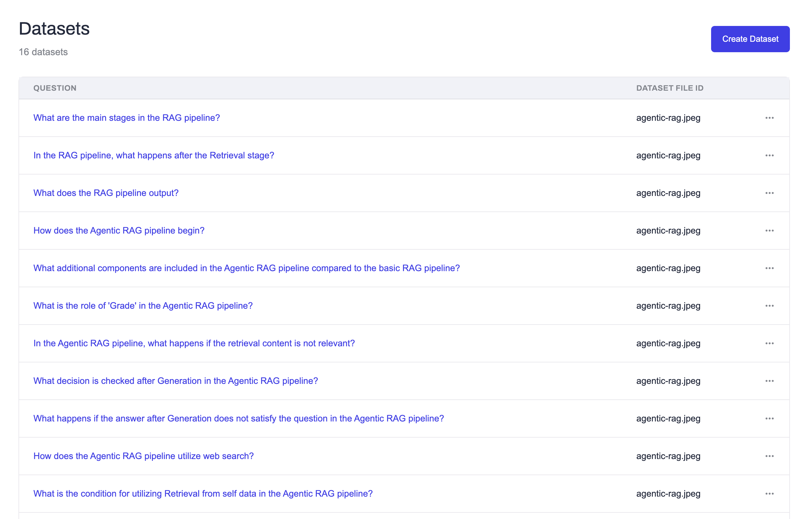812x519 pixels.
Task: Click the three-dot menu on the 'Grade' question row
Action: (x=770, y=306)
